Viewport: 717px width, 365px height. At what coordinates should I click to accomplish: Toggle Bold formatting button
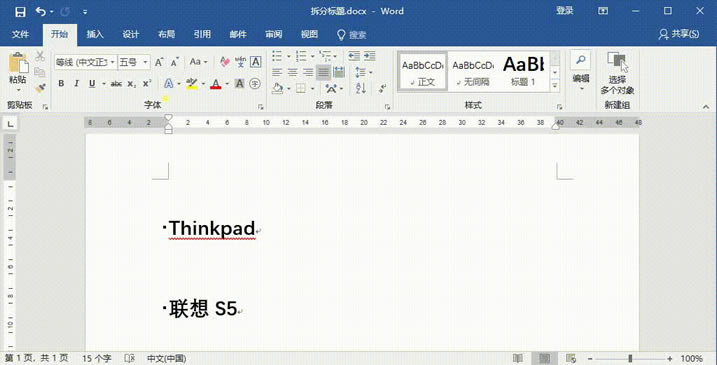tap(61, 84)
